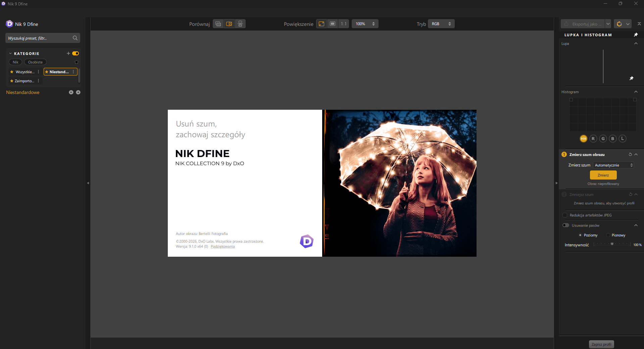Reset the Zmniejsz szum section
The height and width of the screenshot is (349, 644).
click(630, 194)
